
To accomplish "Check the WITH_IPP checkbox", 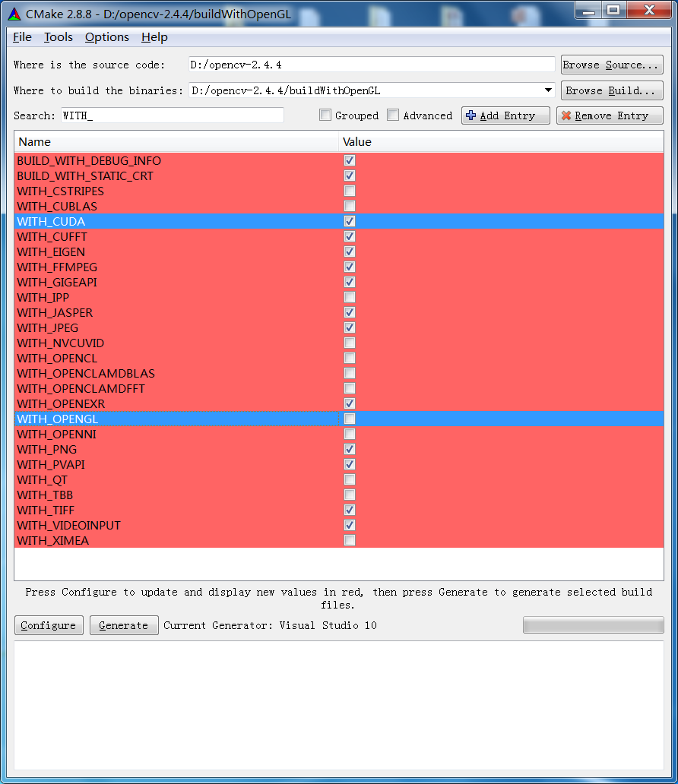I will pyautogui.click(x=350, y=297).
